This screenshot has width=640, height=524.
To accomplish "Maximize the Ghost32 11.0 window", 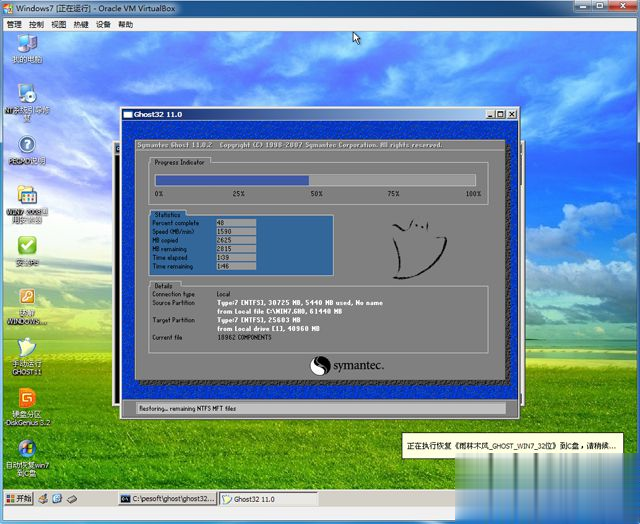I will [x=500, y=115].
